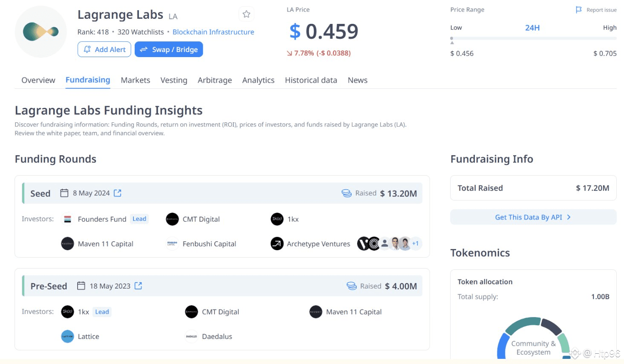
Task: Open Blockchain Infrastructure category link
Action: pyautogui.click(x=213, y=32)
